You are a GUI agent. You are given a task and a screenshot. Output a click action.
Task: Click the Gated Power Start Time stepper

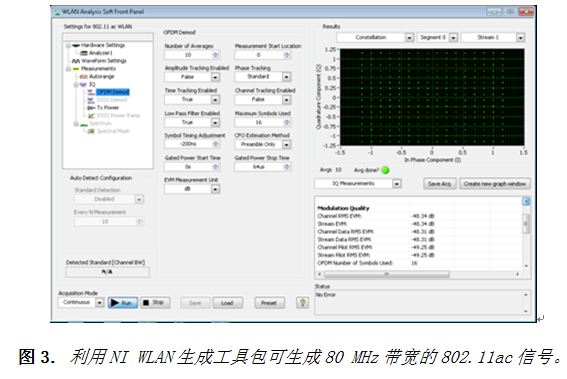point(216,167)
